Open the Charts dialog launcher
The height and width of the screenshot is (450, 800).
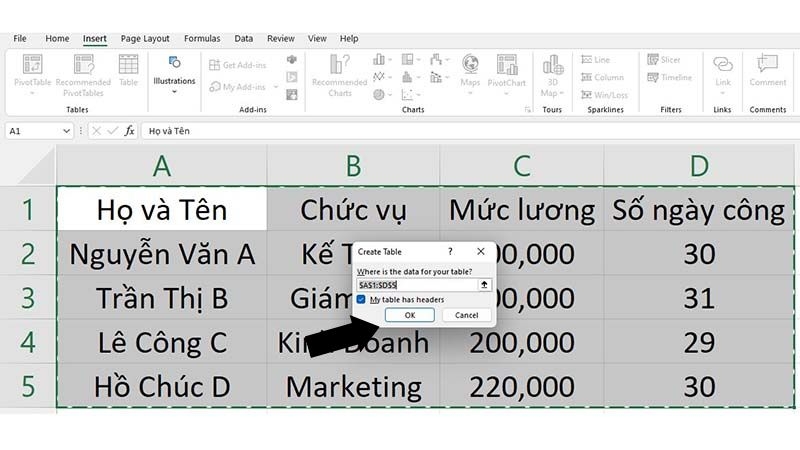pos(528,110)
